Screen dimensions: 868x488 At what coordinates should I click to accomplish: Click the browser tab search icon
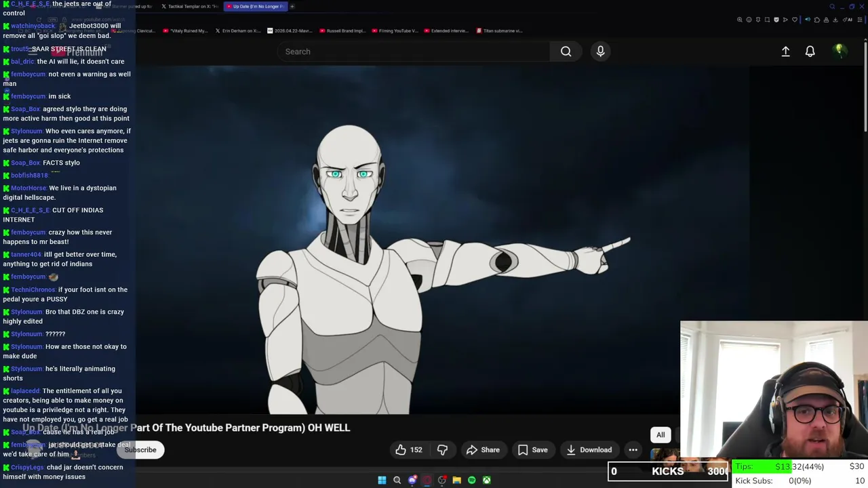pyautogui.click(x=832, y=6)
